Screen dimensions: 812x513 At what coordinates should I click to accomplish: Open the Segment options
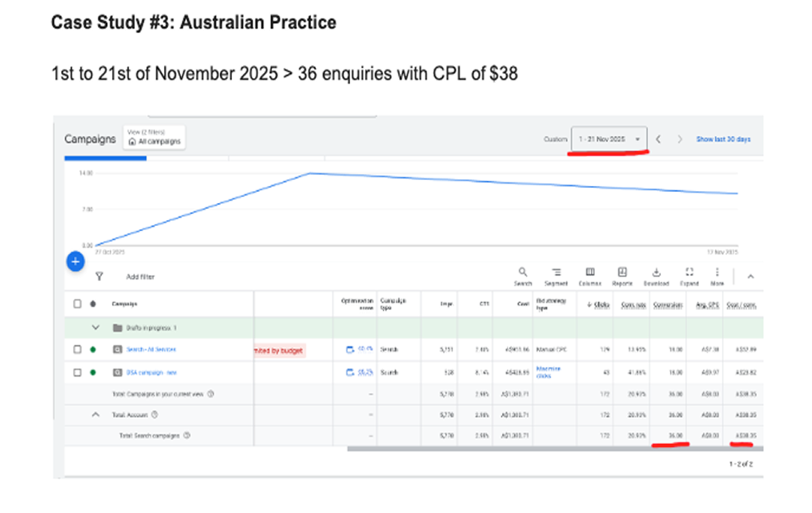pos(556,276)
